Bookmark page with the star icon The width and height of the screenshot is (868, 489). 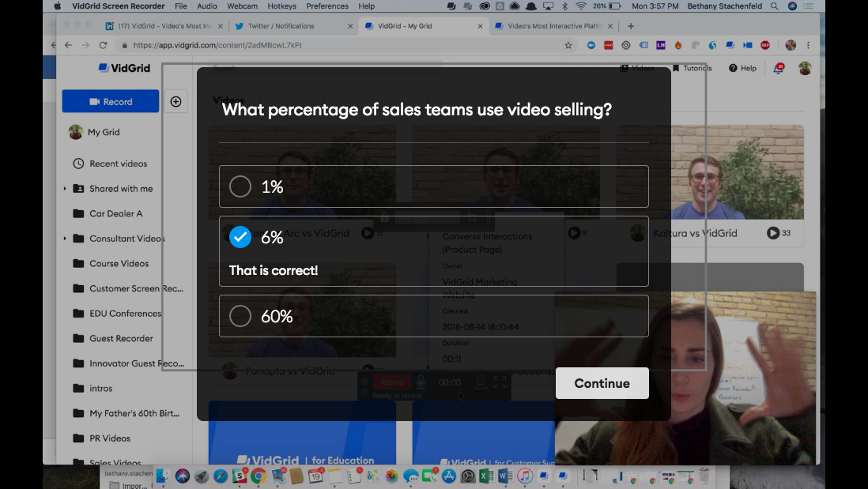tap(568, 45)
